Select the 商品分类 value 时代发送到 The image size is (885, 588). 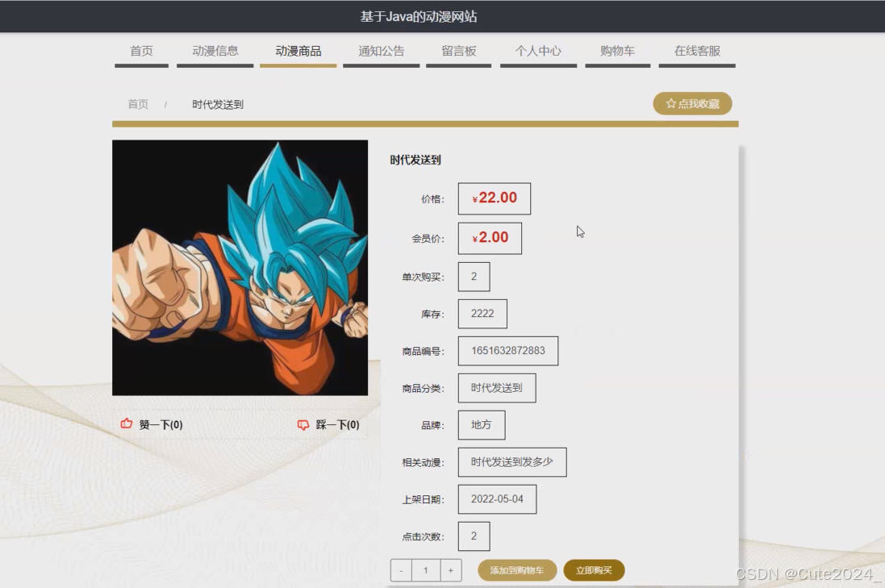coord(496,388)
